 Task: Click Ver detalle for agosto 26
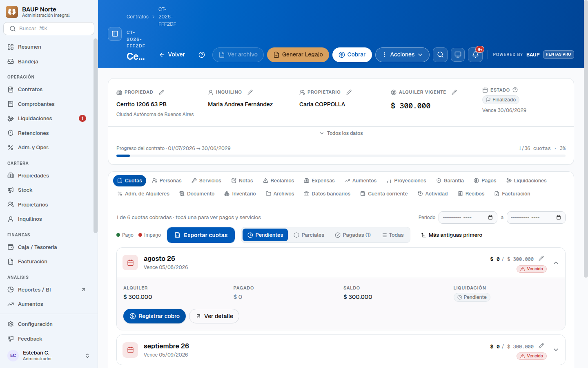pyautogui.click(x=214, y=316)
